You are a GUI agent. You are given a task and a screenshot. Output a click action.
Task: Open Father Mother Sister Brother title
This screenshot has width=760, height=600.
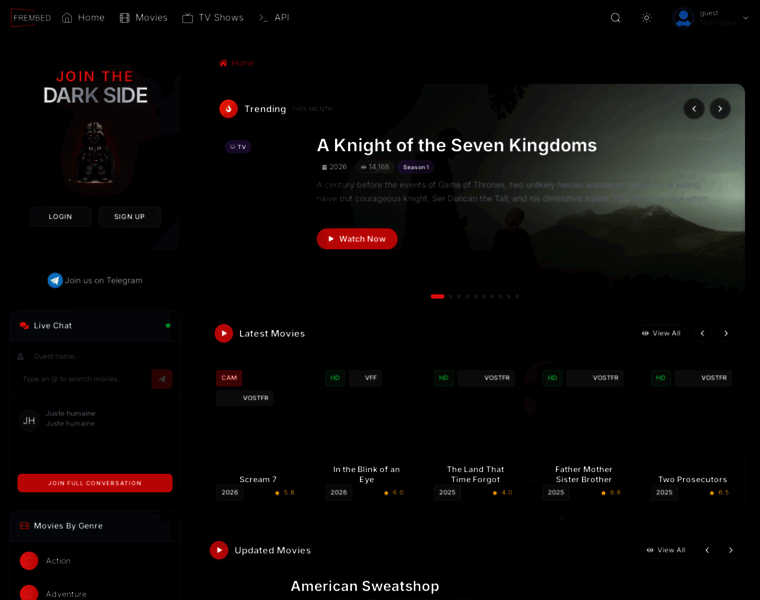(x=584, y=474)
